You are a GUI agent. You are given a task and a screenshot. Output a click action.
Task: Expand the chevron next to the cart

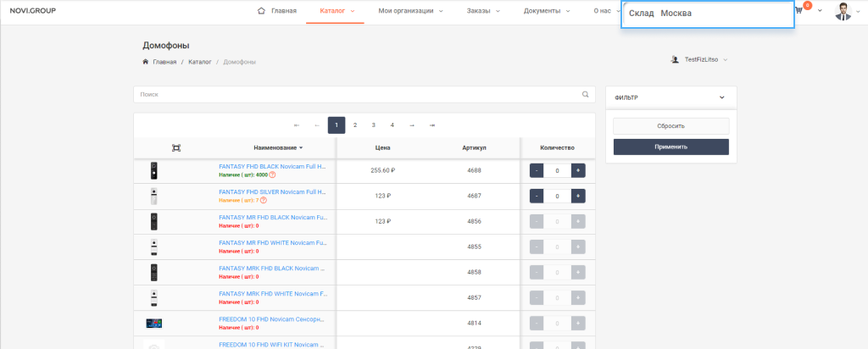tap(820, 11)
